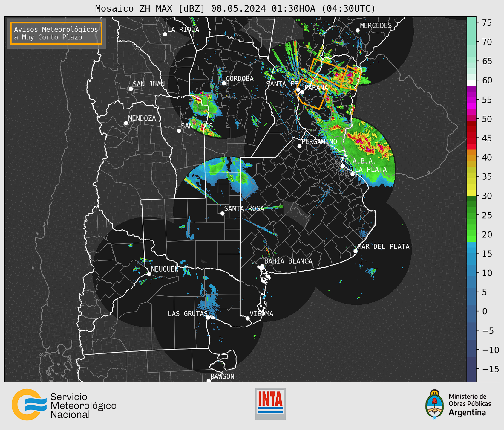Click the PARANÁ city marker dot
This screenshot has height=430, width=504.
[x=302, y=92]
